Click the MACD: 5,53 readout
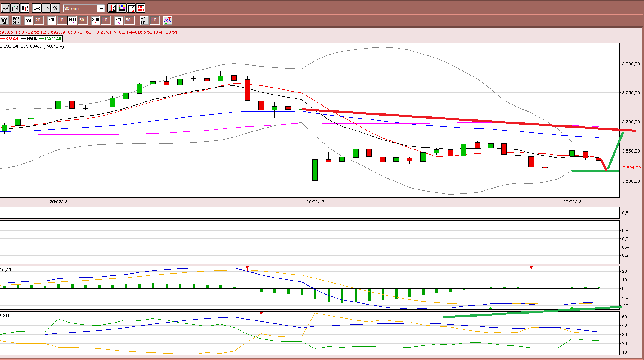This screenshot has height=360, width=644. click(x=141, y=32)
